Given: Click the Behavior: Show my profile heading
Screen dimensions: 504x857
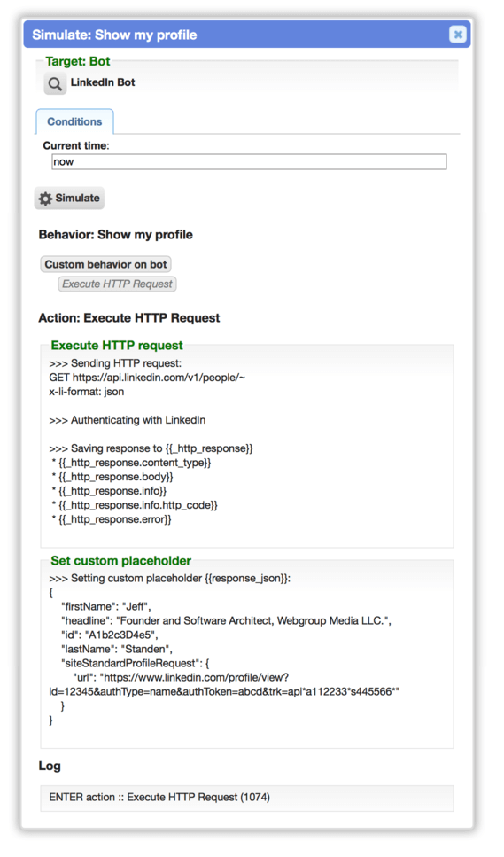Looking at the screenshot, I should 116,235.
